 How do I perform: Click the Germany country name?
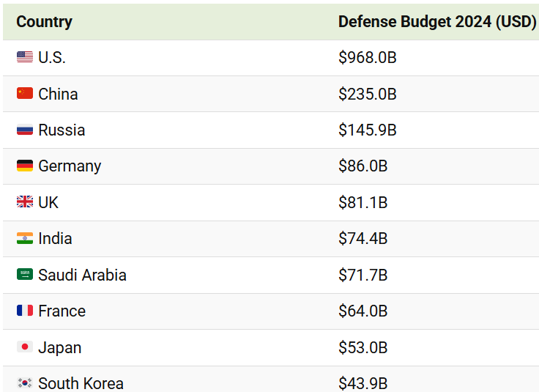[x=70, y=166]
